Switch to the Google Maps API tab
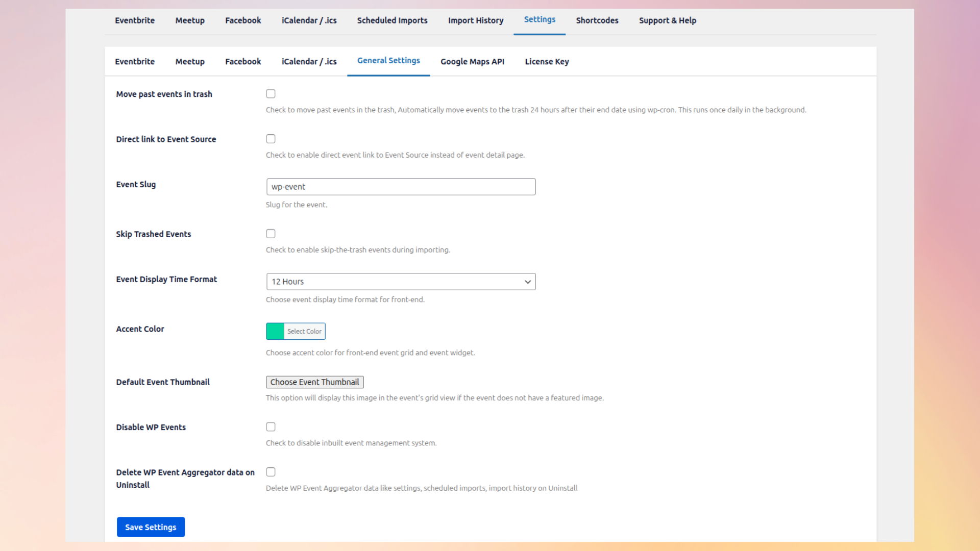 (472, 61)
